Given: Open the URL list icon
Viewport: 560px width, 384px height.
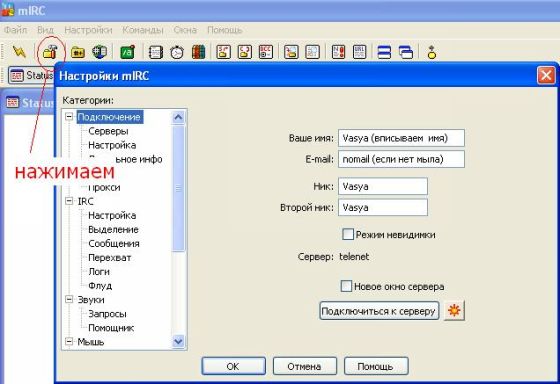Looking at the screenshot, I should coord(359,52).
